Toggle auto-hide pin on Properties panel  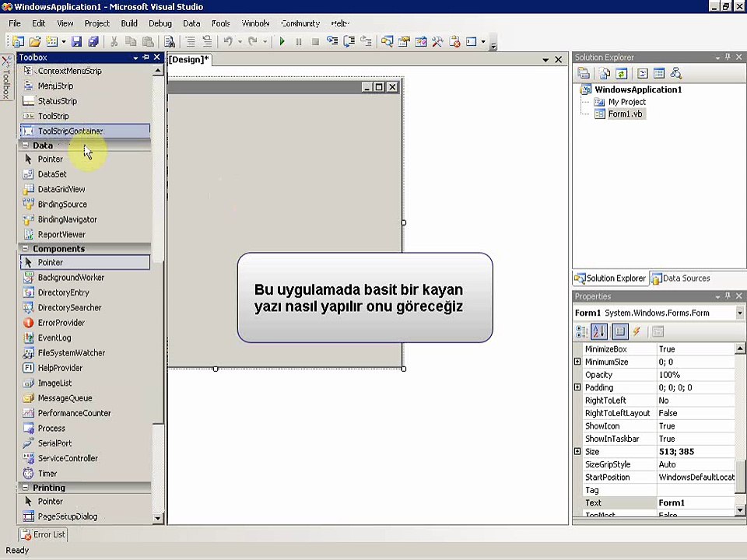tap(728, 296)
